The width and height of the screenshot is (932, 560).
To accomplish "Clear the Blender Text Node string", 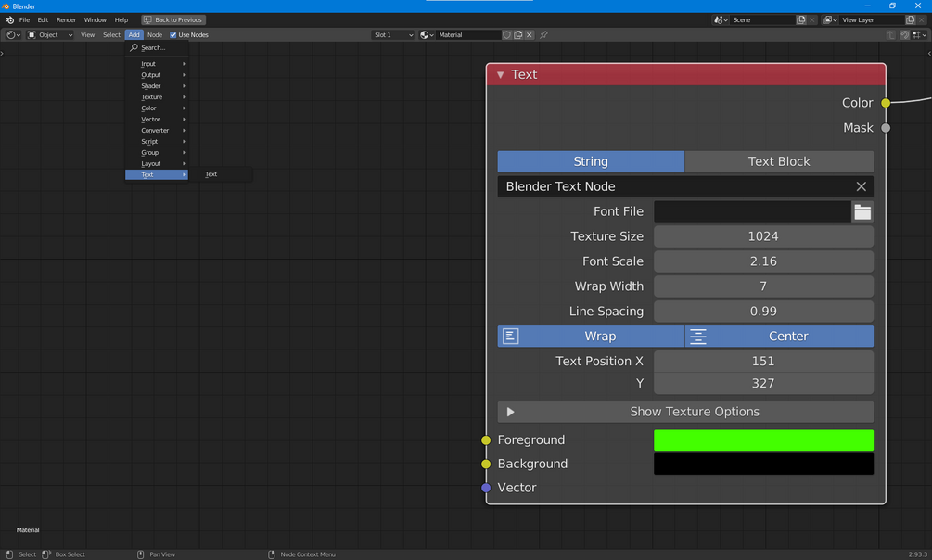I will tap(861, 186).
